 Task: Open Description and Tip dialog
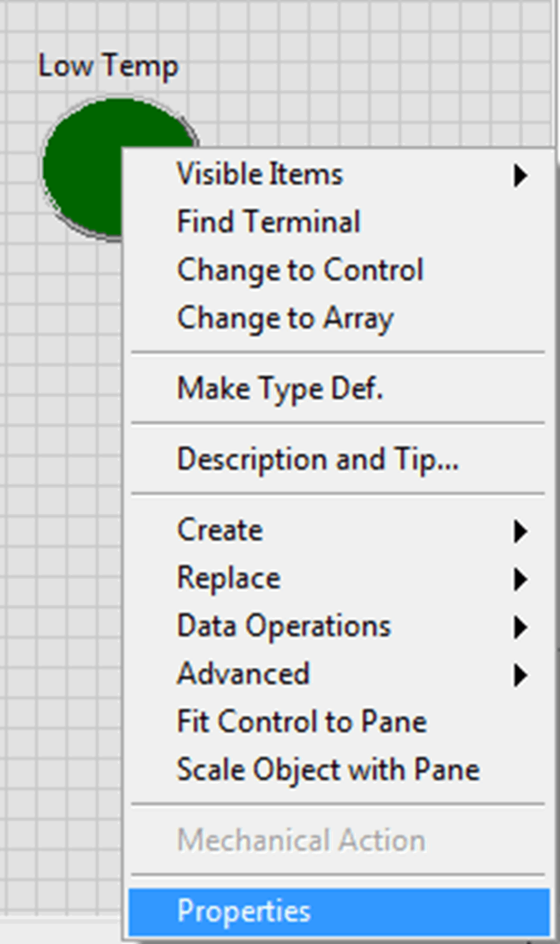coord(317,460)
